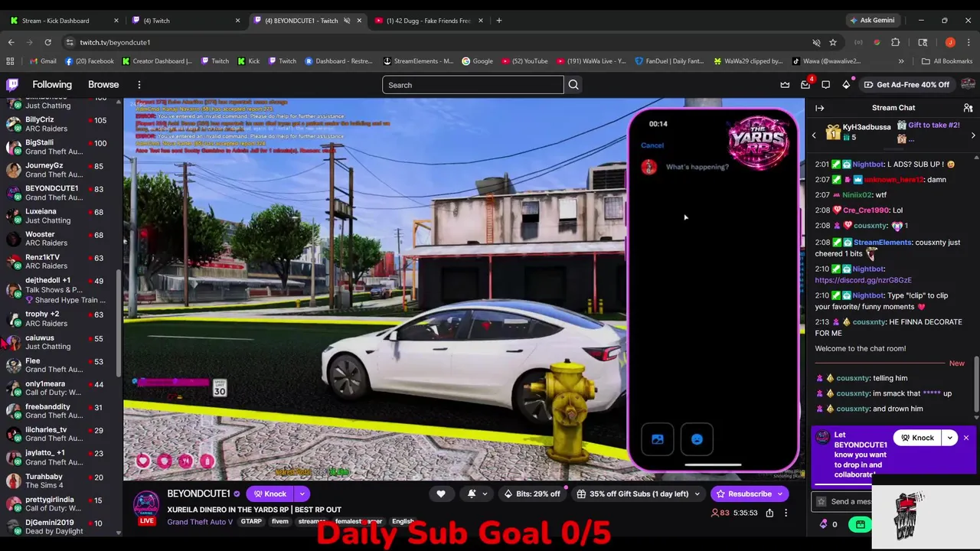Reload the page

(x=47, y=42)
